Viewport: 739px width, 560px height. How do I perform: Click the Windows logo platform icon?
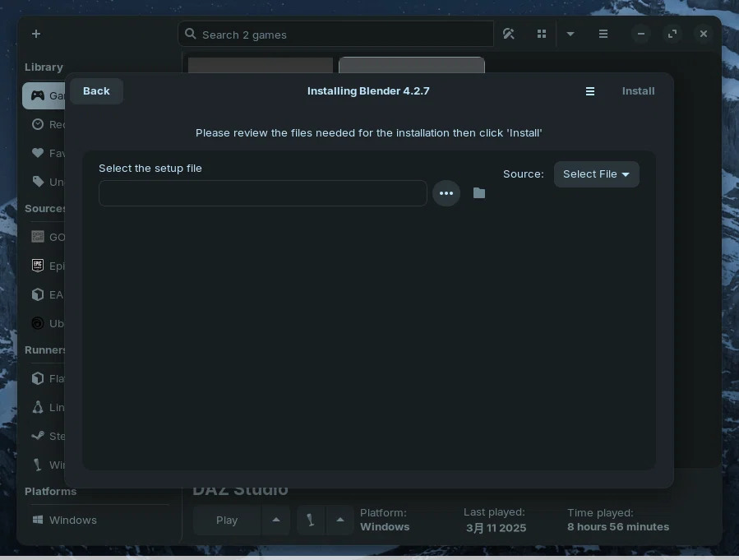coord(38,520)
